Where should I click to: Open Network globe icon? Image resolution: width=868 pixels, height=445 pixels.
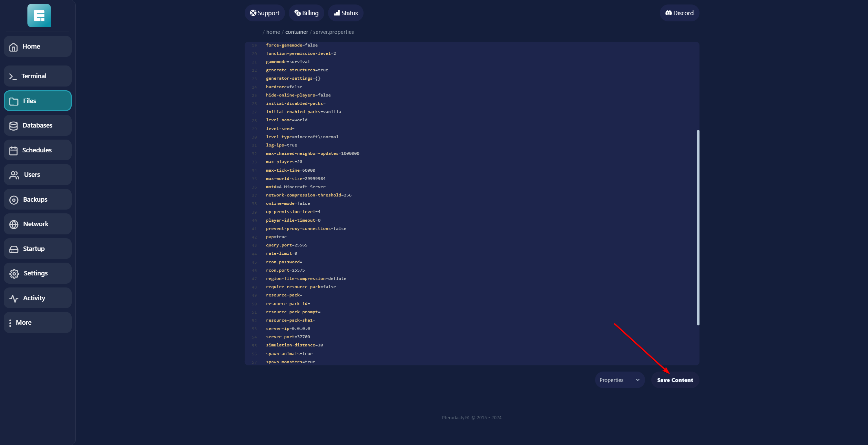[x=14, y=224]
